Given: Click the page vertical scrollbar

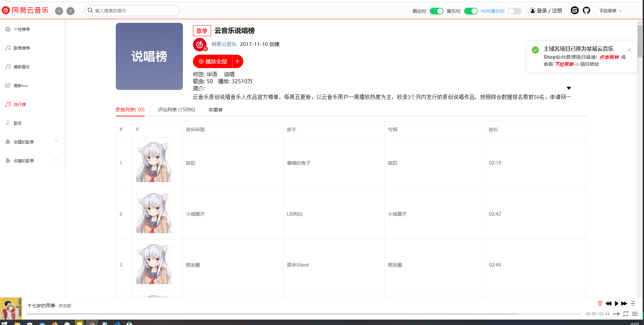Looking at the screenshot, I should (x=640, y=41).
